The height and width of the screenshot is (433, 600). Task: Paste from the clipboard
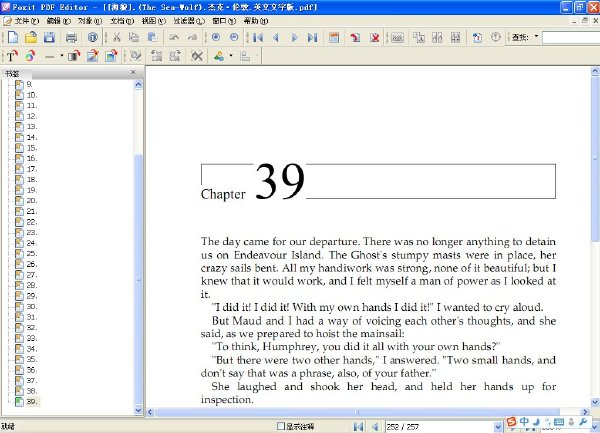[x=152, y=37]
